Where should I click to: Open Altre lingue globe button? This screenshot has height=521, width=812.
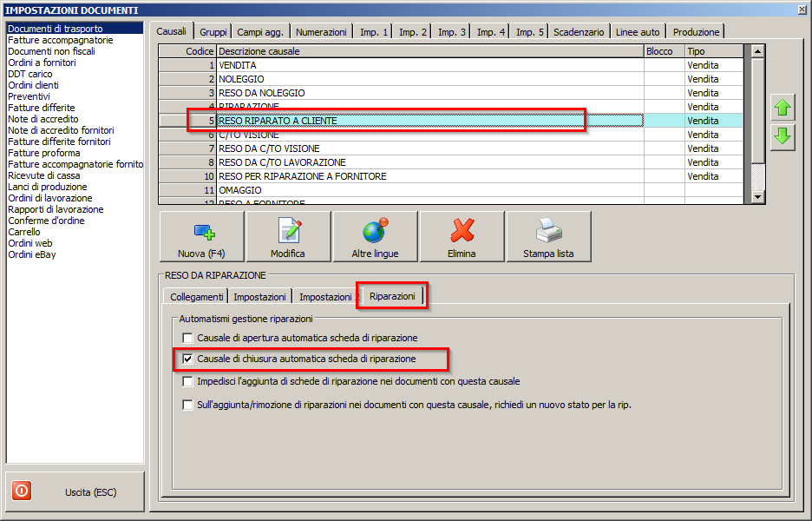(375, 236)
